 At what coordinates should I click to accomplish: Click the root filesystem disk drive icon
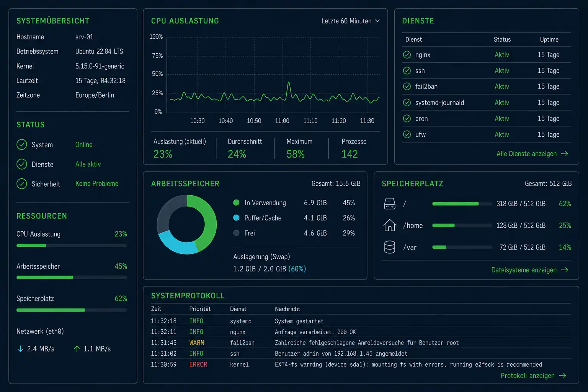(389, 204)
